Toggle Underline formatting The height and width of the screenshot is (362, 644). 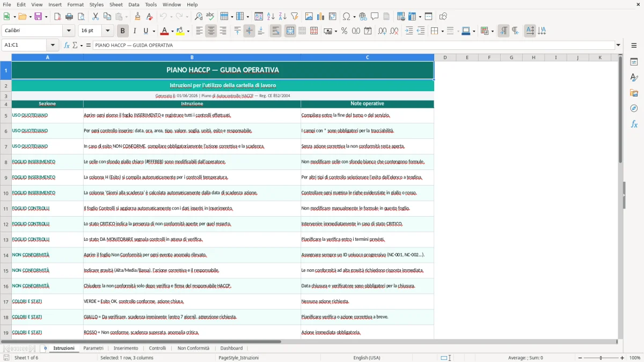coord(145,31)
